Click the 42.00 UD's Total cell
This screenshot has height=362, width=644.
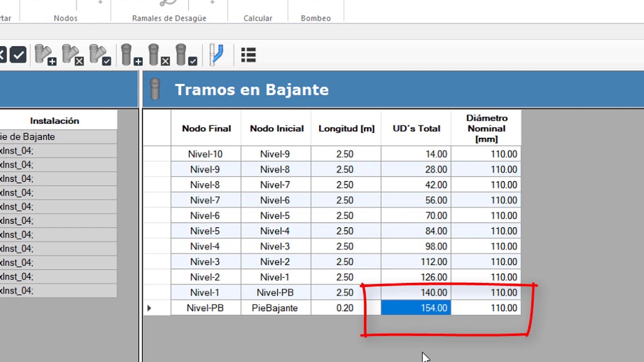click(x=416, y=185)
